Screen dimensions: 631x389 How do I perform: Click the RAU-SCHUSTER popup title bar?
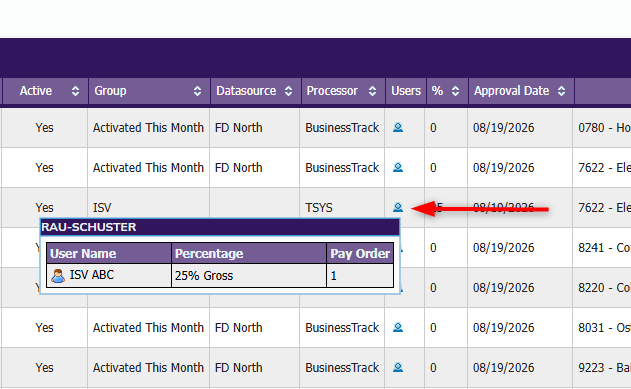(220, 227)
